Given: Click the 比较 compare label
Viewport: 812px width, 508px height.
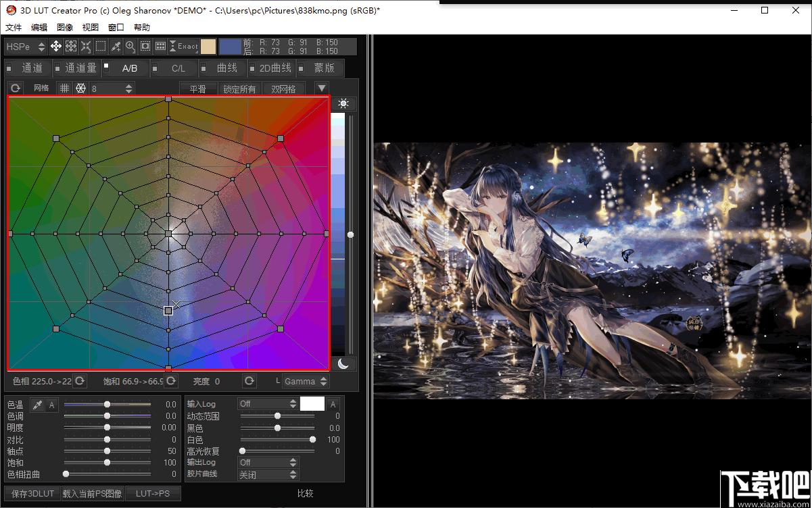Looking at the screenshot, I should click(306, 494).
